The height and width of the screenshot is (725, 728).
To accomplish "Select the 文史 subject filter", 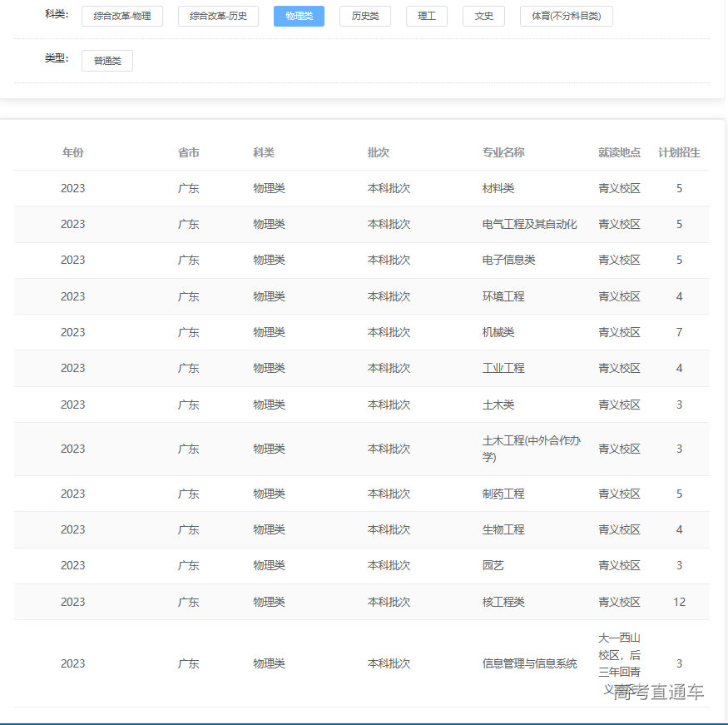I will click(x=483, y=15).
